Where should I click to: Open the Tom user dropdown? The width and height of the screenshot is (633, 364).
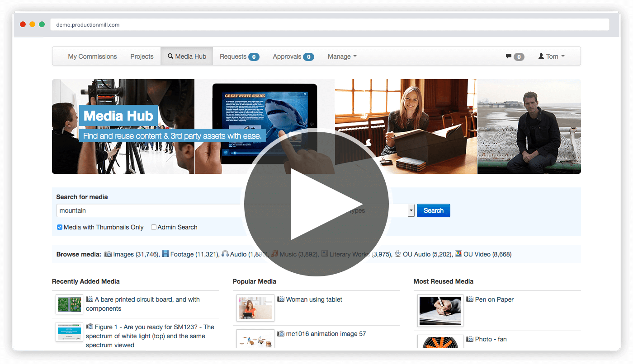click(552, 56)
